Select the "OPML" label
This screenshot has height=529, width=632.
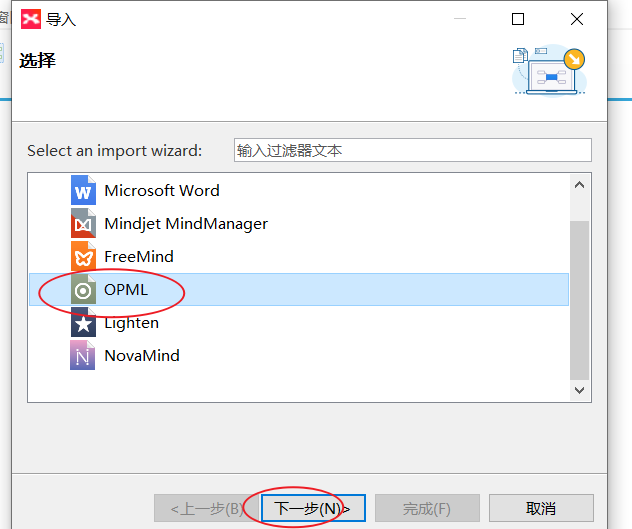click(x=126, y=290)
